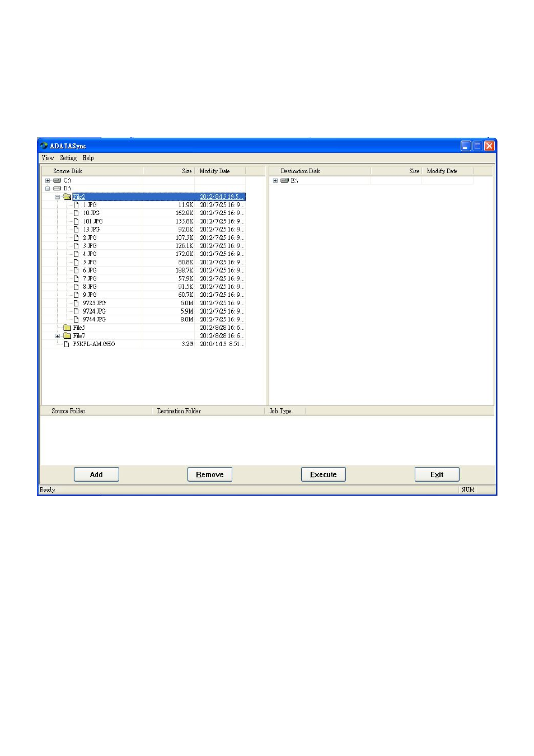Click the Source Folder column header
The image size is (534, 756).
[x=96, y=411]
